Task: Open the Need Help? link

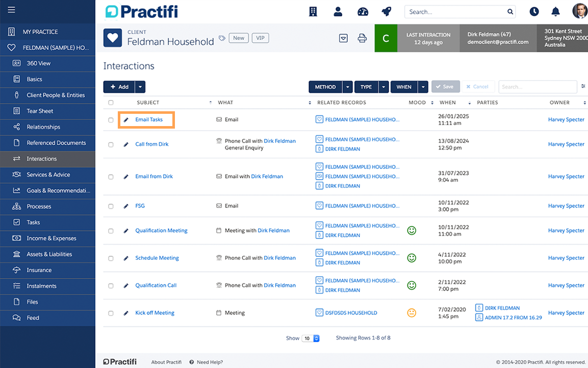Action: pyautogui.click(x=206, y=362)
